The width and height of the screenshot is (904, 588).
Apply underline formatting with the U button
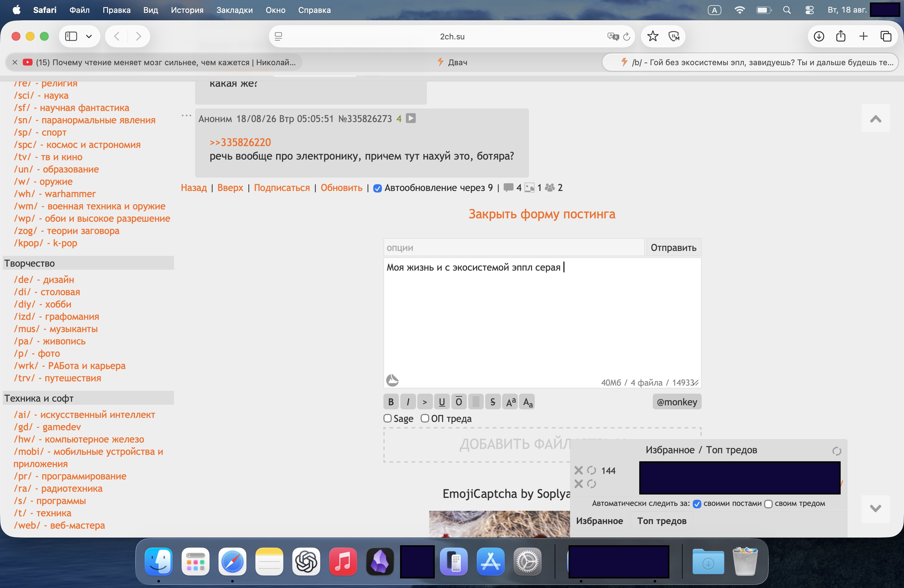tap(442, 402)
